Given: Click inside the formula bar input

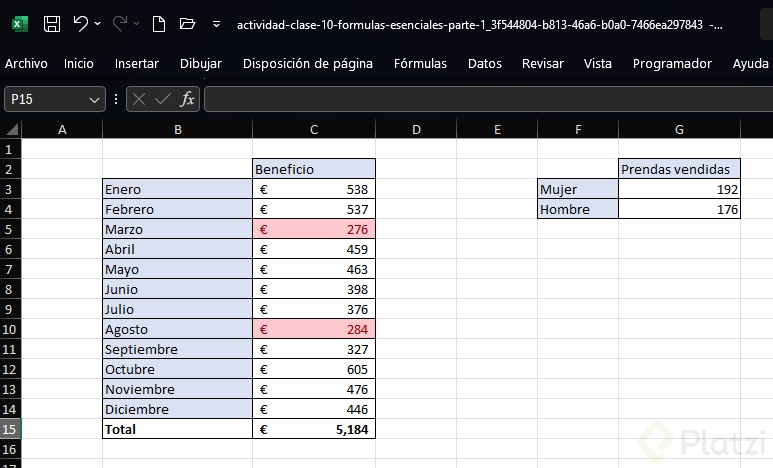Looking at the screenshot, I should [480, 99].
